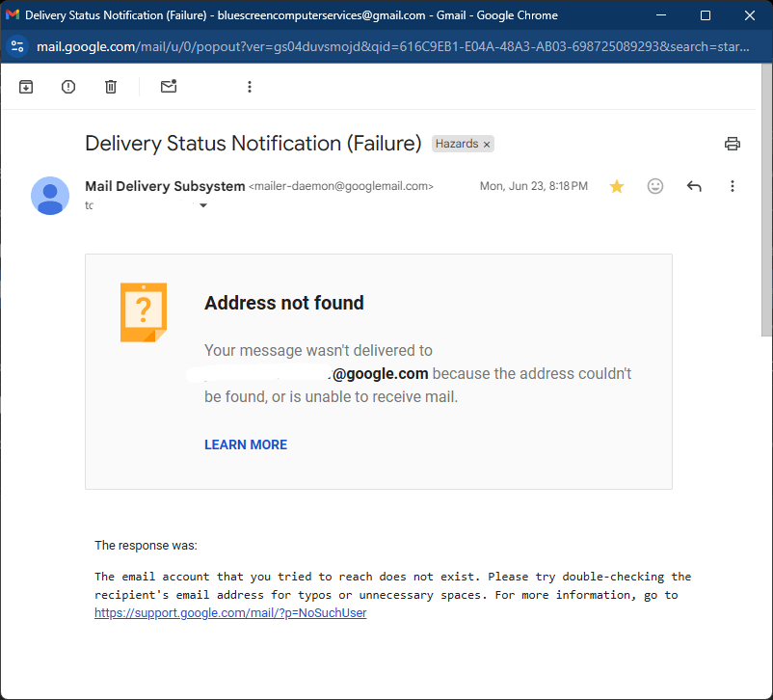Print the email using printer icon
Image resolution: width=773 pixels, height=700 pixels.
[x=733, y=144]
